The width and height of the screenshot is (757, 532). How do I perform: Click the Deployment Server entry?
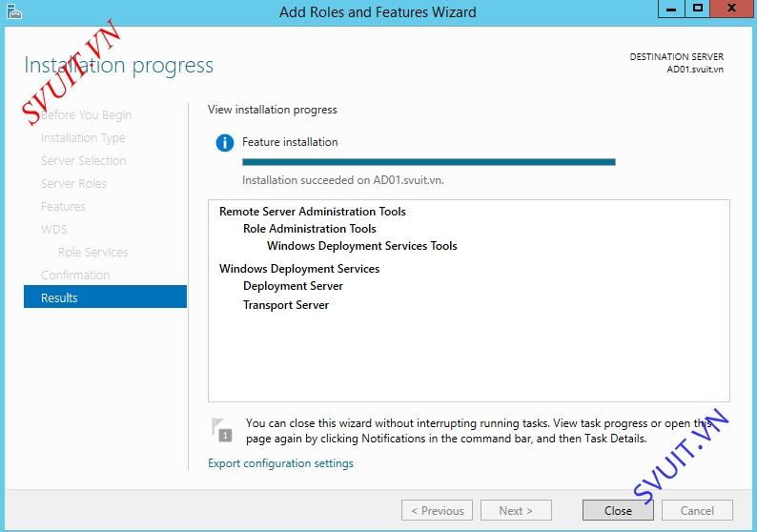tap(293, 286)
